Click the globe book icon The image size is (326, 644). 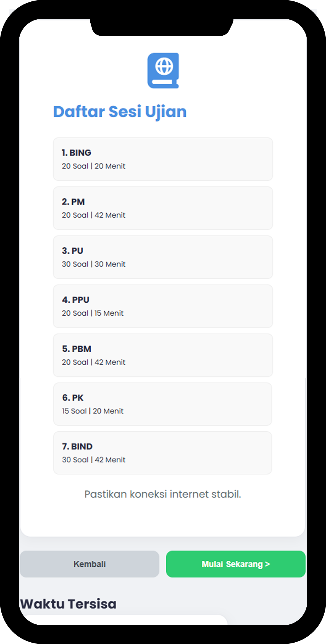pyautogui.click(x=163, y=70)
